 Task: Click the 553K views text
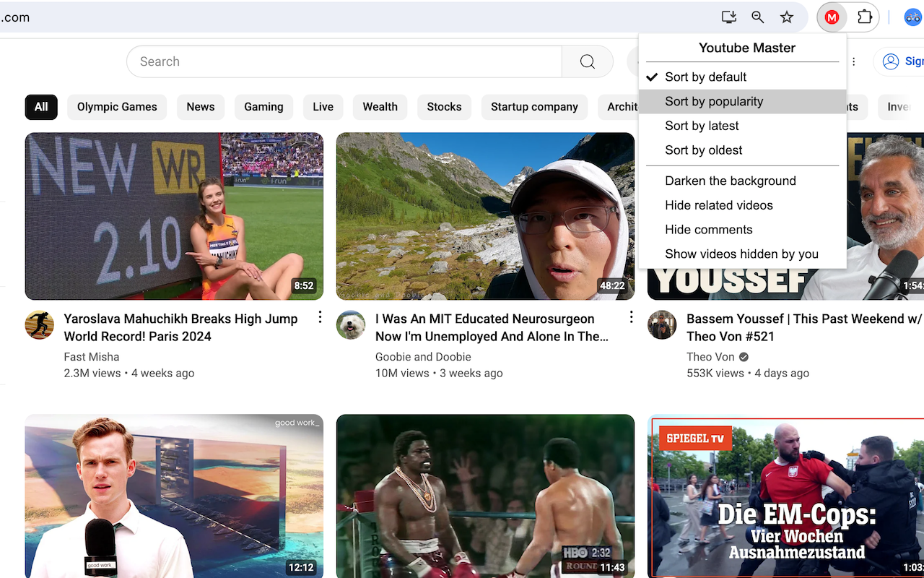pos(715,374)
